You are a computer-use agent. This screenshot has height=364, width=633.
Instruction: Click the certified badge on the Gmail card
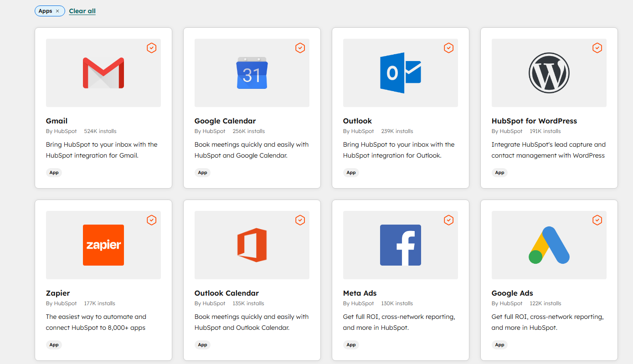click(151, 47)
